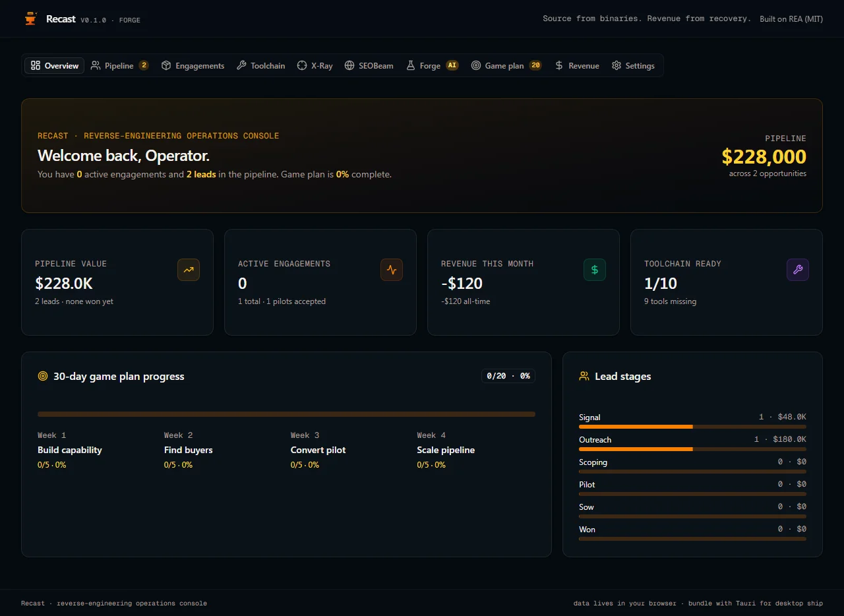Click the Built on REA (MIT) text
This screenshot has width=844, height=616.
coord(791,19)
